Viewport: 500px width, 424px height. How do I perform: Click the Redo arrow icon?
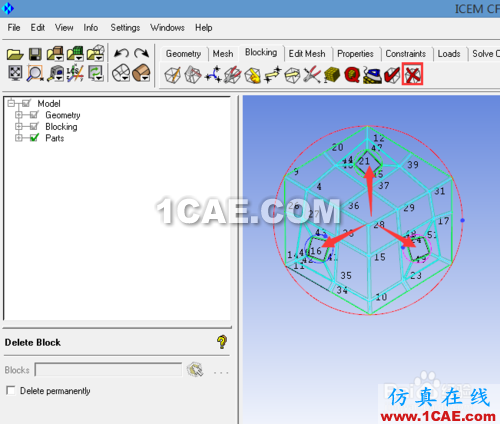(x=141, y=54)
